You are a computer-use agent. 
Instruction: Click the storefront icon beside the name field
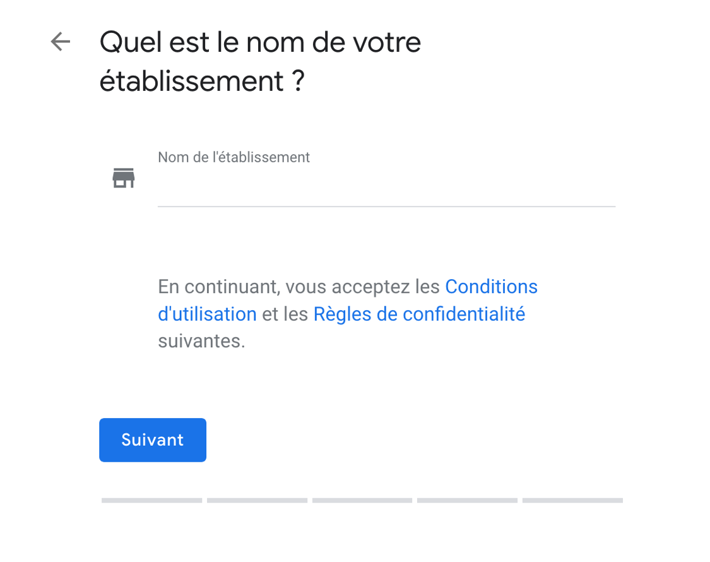[x=124, y=178]
